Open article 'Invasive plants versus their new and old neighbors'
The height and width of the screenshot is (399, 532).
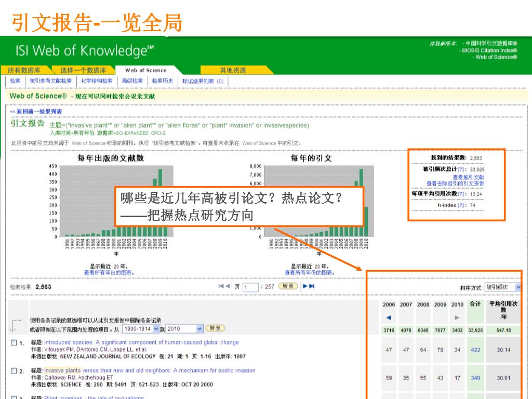point(150,370)
